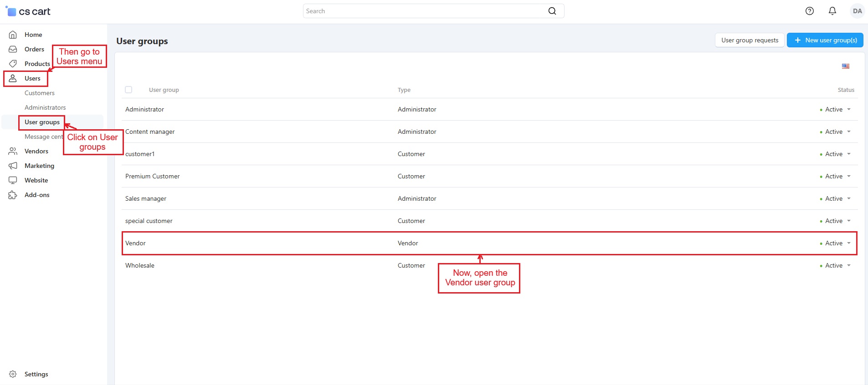This screenshot has height=385, width=868.
Task: Click the Add-ons puzzle icon
Action: pos(13,195)
